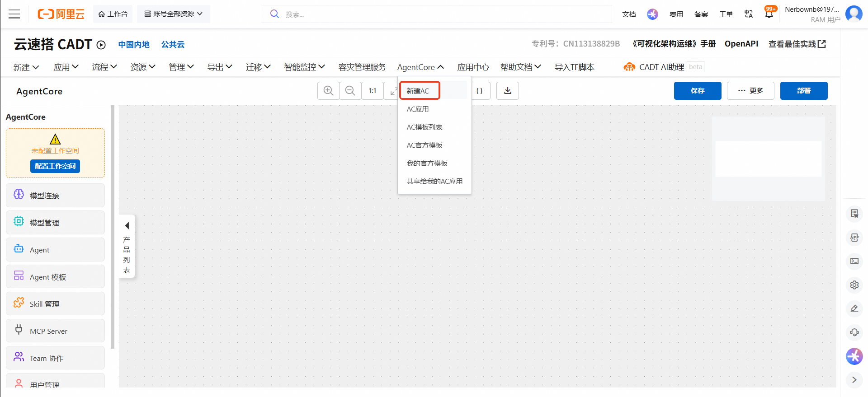Open the 管理 dropdown menu
The image size is (868, 397).
point(181,67)
